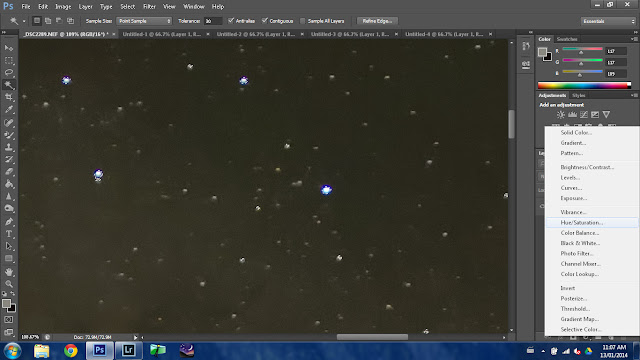Click the color spectrum ramp bar
Image resolution: width=640 pixels, height=360 pixels.
tap(584, 85)
